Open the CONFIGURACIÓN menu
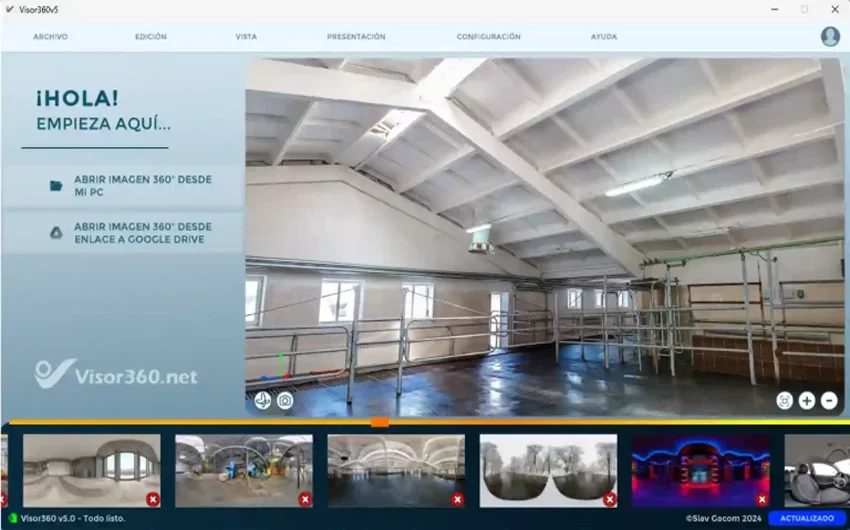The width and height of the screenshot is (850, 530). click(x=488, y=37)
